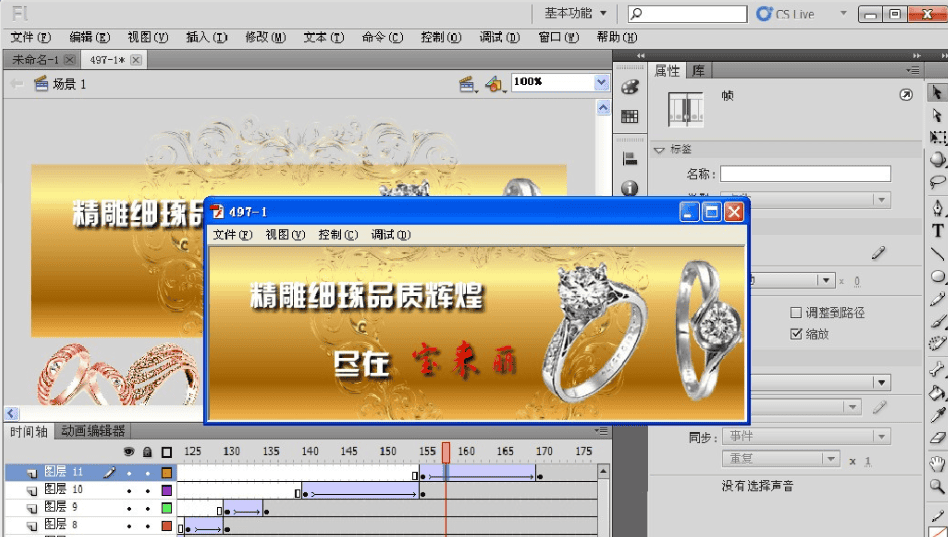
Task: Click the Edit Scene clapboard icon
Action: [x=467, y=85]
